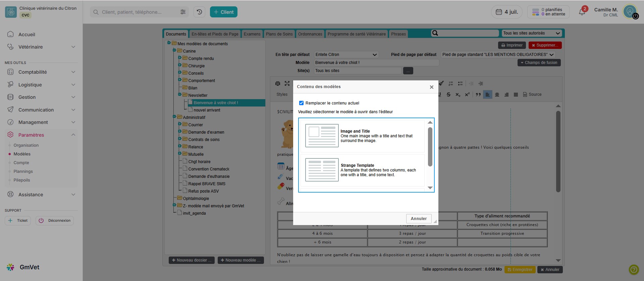Click the + Client button

(224, 12)
